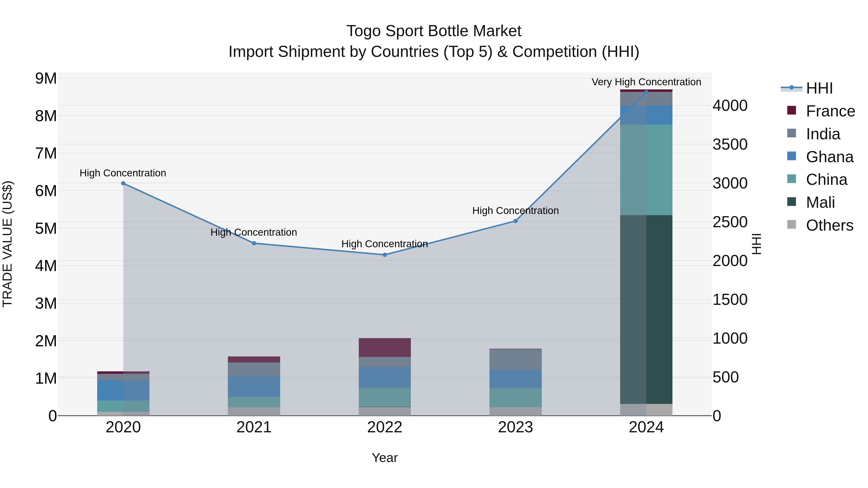Click the 'Import Shipment by Countries' subtitle
The height and width of the screenshot is (488, 868).
tap(434, 52)
